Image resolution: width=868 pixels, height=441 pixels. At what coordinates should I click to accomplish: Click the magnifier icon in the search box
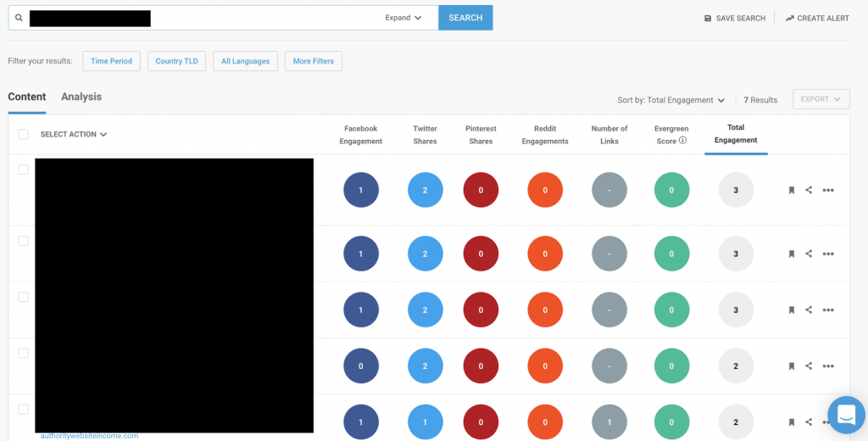pos(19,18)
